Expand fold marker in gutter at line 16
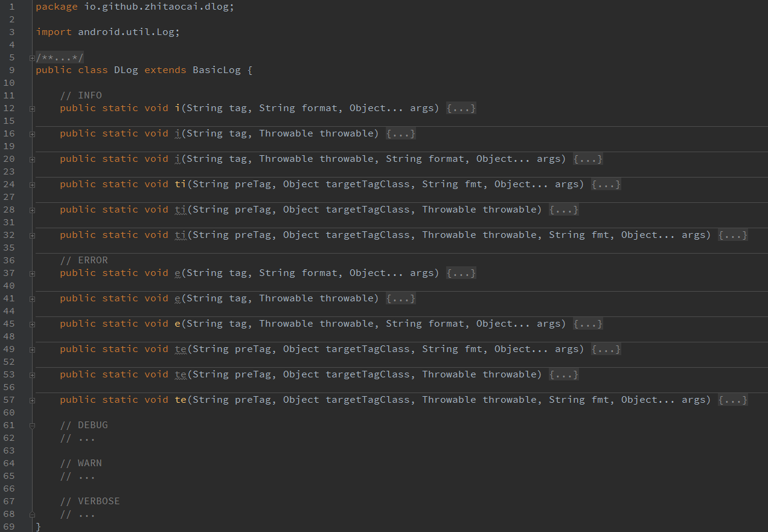The image size is (768, 532). tap(32, 134)
